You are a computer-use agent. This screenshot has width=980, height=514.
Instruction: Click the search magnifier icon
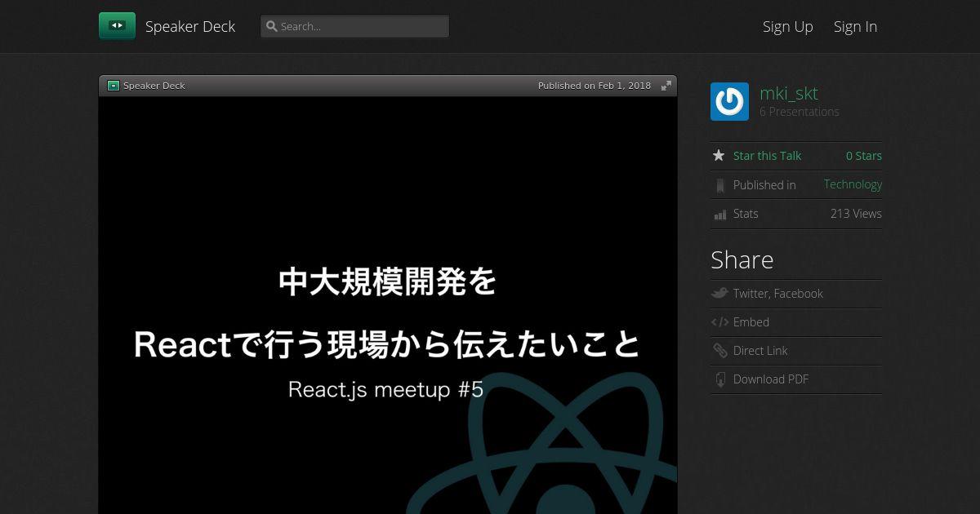pyautogui.click(x=272, y=26)
